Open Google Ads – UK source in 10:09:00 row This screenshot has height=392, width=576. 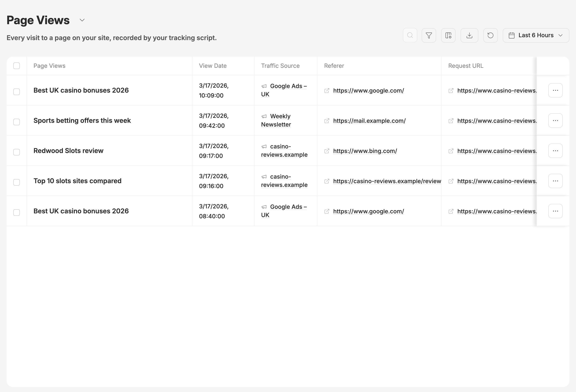pos(284,90)
